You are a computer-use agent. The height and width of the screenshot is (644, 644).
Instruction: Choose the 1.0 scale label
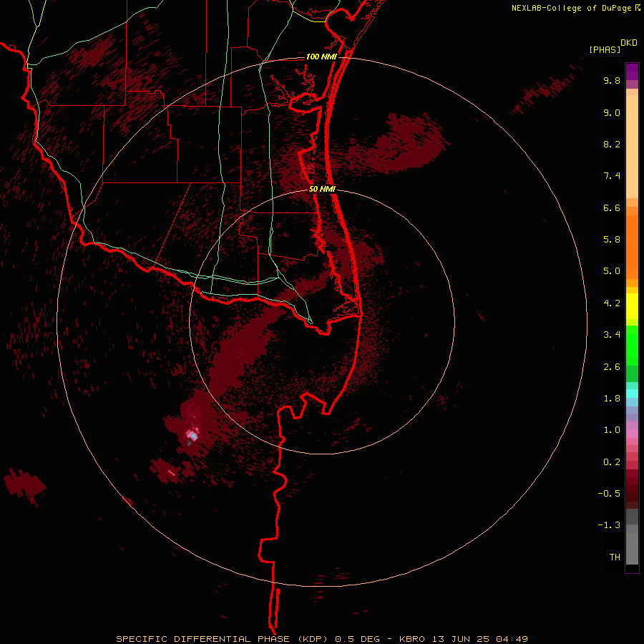click(x=612, y=430)
